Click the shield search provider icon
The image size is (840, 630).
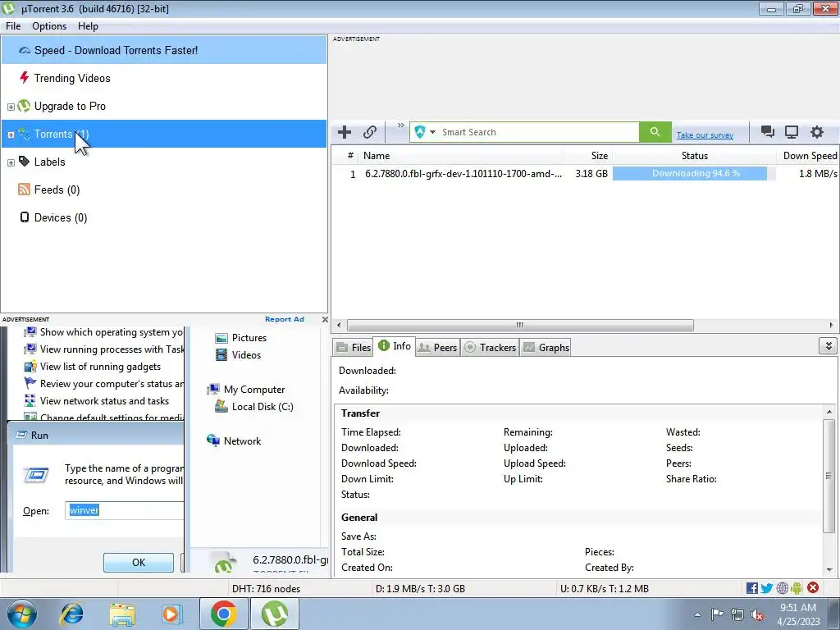pyautogui.click(x=420, y=132)
